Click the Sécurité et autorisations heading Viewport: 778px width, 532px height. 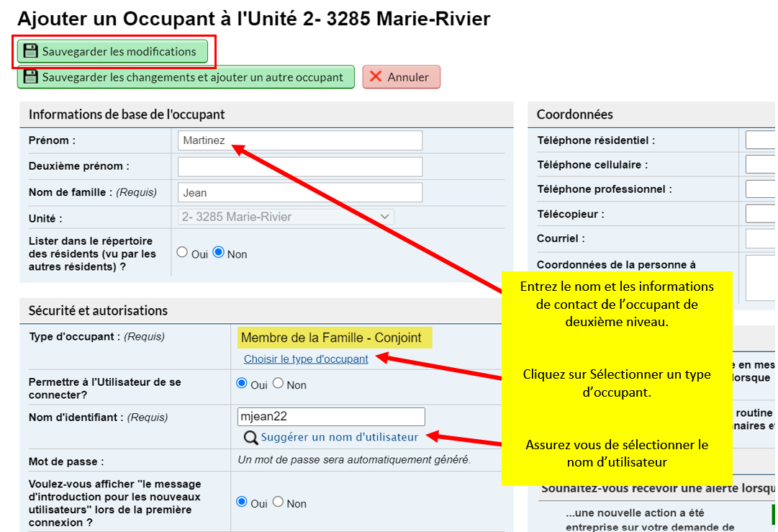click(x=99, y=311)
